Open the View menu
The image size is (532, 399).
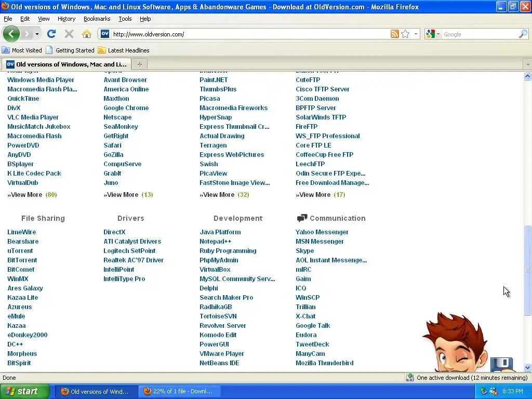[44, 19]
